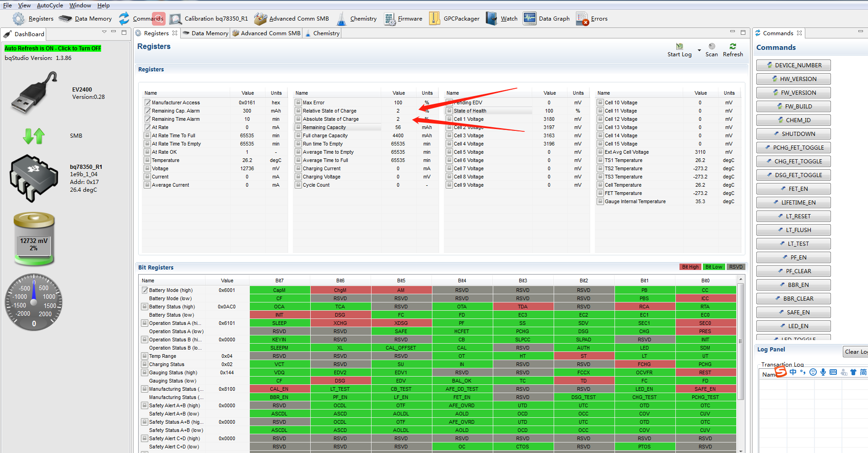Click the Bit Low legend swatch
Image resolution: width=868 pixels, height=453 pixels.
point(714,267)
